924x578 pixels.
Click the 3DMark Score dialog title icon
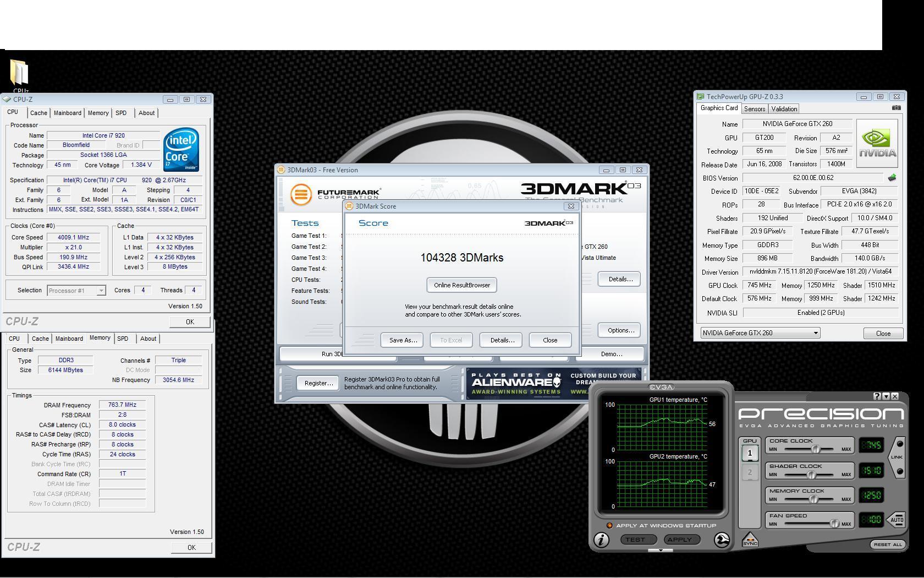pos(349,206)
